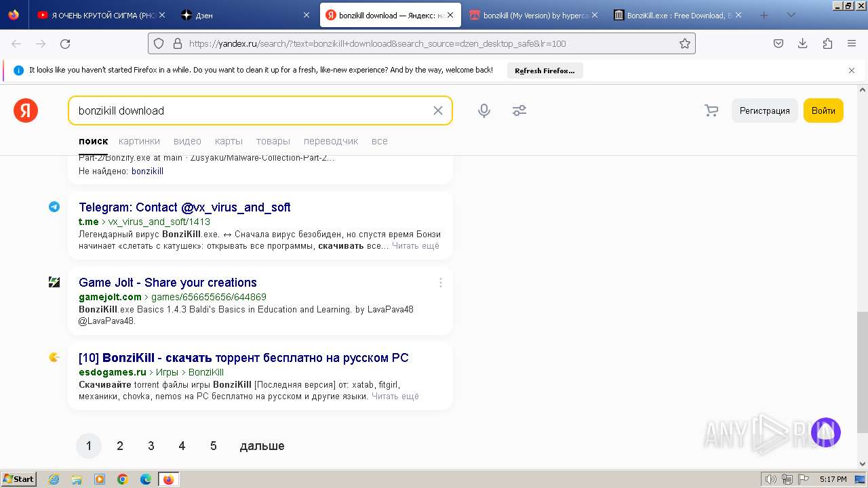Viewport: 868px width, 488px height.
Task: Open Windows Media Player in the taskbar
Action: 100,479
